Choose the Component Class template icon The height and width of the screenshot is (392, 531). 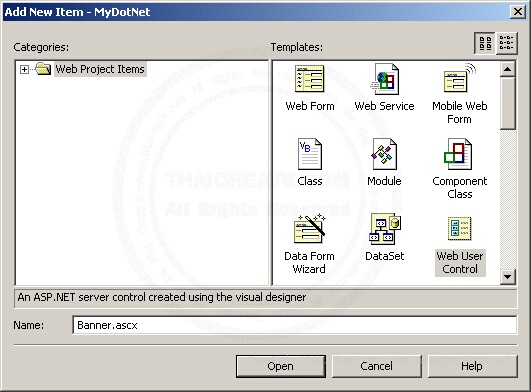458,154
